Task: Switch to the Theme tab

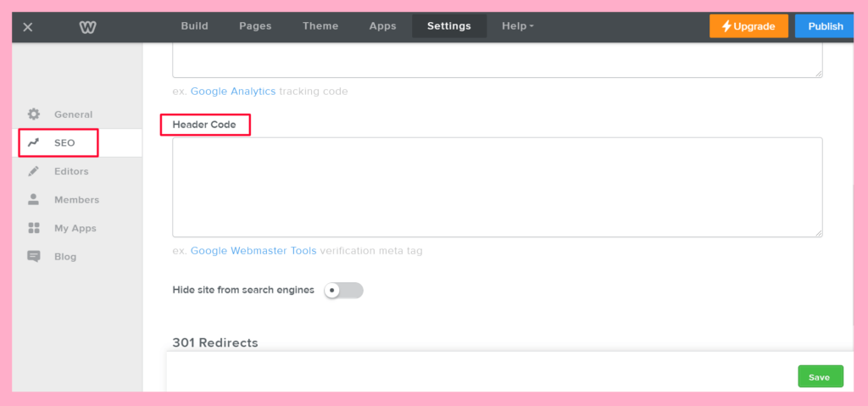Action: [x=320, y=26]
